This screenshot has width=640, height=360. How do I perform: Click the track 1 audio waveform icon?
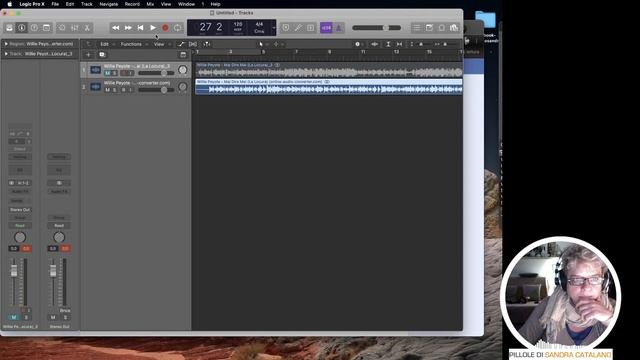pyautogui.click(x=96, y=70)
